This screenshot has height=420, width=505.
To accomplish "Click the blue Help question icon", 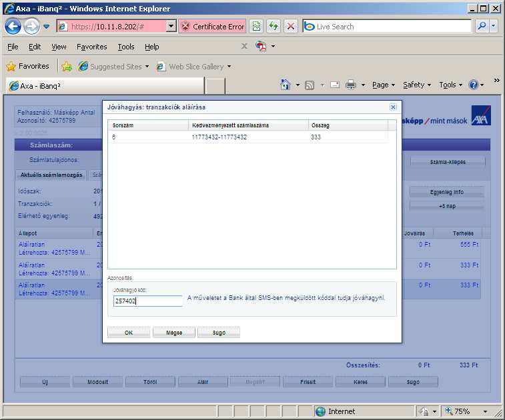I will pyautogui.click(x=474, y=85).
